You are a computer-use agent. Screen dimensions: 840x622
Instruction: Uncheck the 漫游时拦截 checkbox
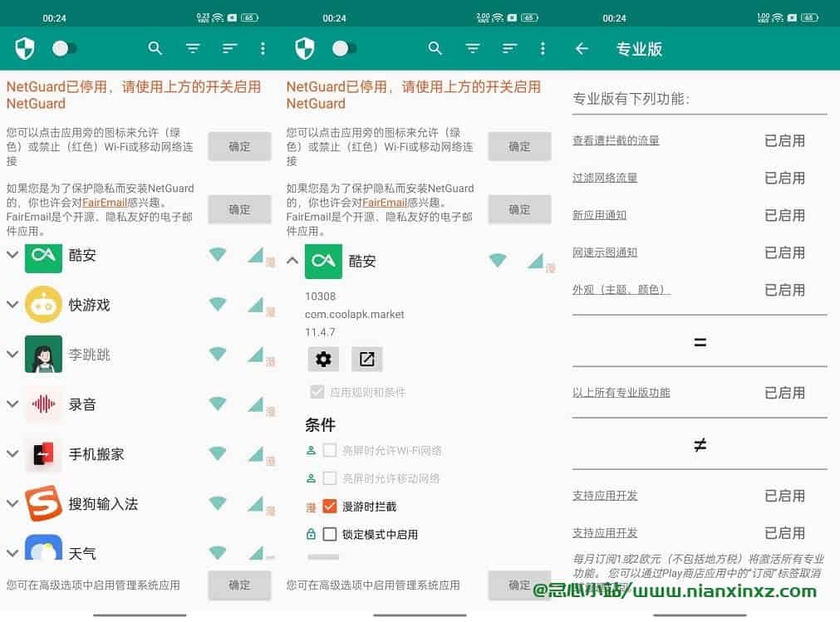pyautogui.click(x=330, y=507)
